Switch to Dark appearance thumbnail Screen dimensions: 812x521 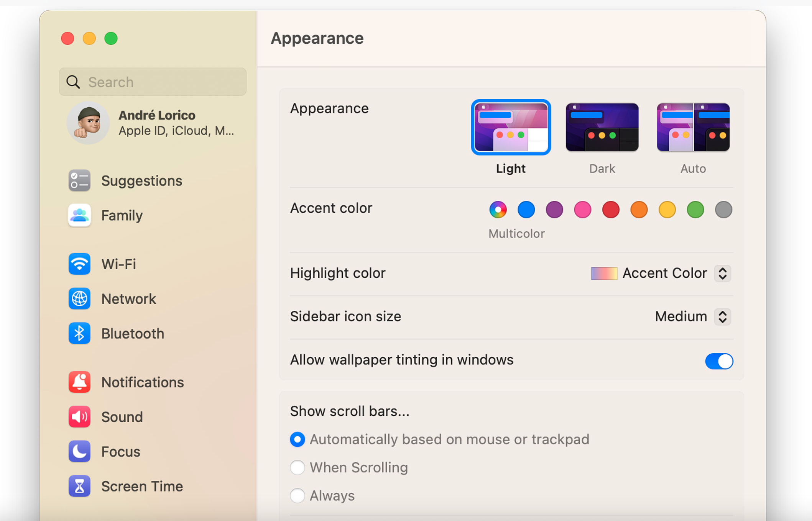(x=602, y=128)
